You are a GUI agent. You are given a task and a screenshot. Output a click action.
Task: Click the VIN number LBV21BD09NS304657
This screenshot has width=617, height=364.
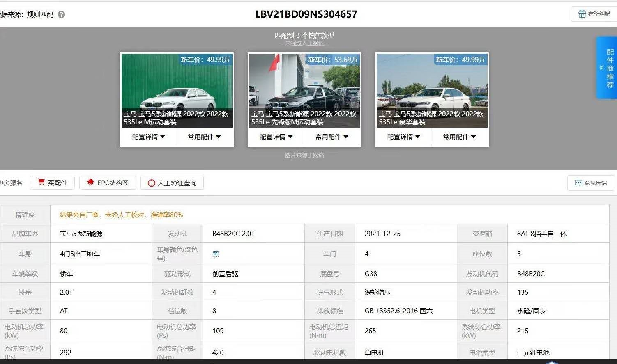point(306,14)
